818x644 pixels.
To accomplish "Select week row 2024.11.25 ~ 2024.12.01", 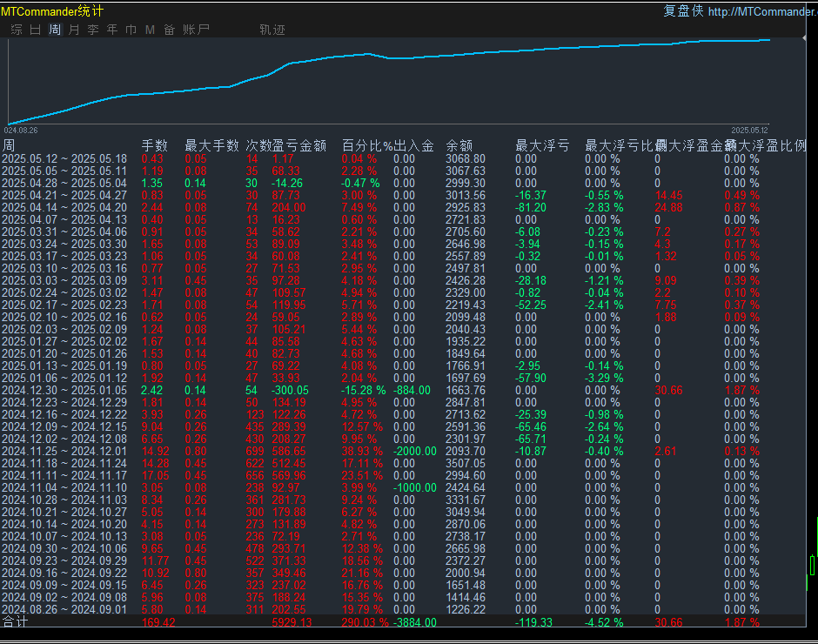I will pos(403,451).
